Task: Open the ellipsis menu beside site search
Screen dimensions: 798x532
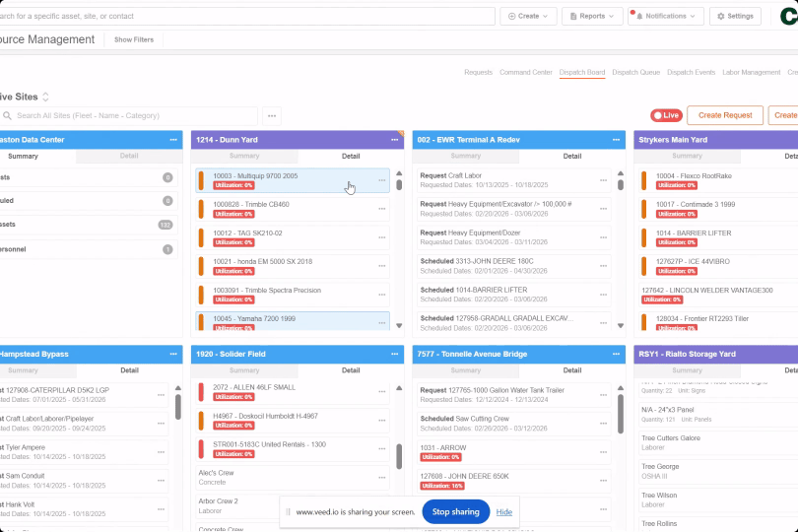Action: 272,116
